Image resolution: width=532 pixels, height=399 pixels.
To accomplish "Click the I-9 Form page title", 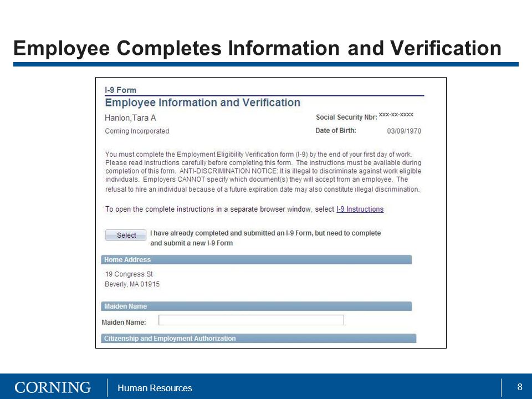I will tap(120, 90).
